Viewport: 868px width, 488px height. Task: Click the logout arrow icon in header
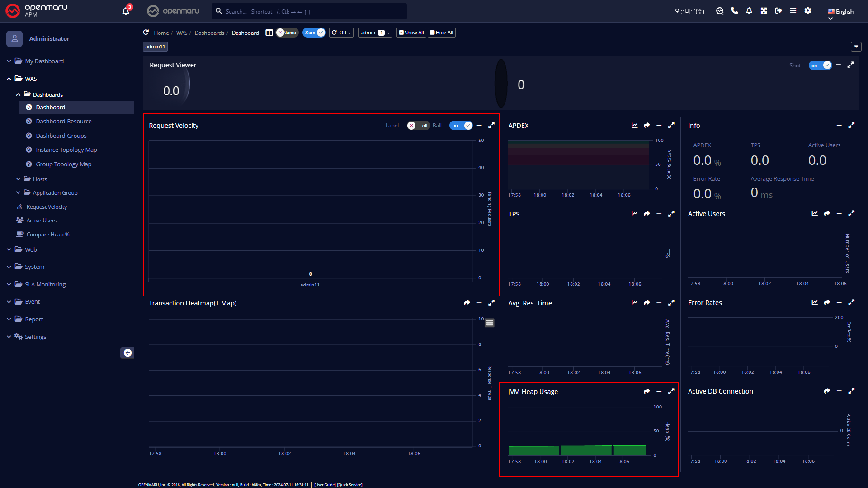tap(778, 11)
